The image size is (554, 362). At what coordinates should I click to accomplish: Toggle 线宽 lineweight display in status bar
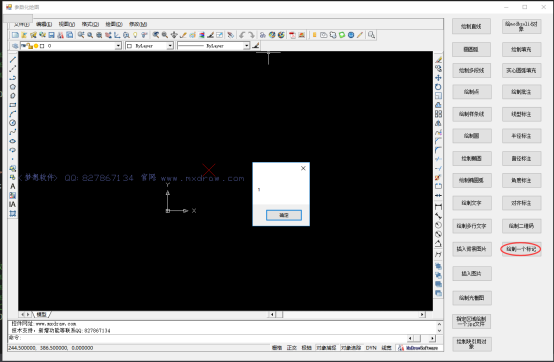pyautogui.click(x=387, y=348)
